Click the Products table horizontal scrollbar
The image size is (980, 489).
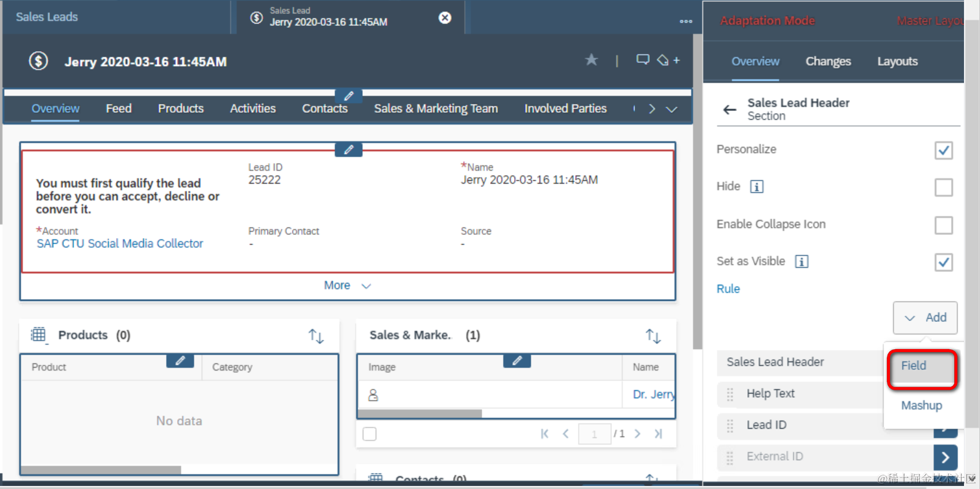[101, 470]
